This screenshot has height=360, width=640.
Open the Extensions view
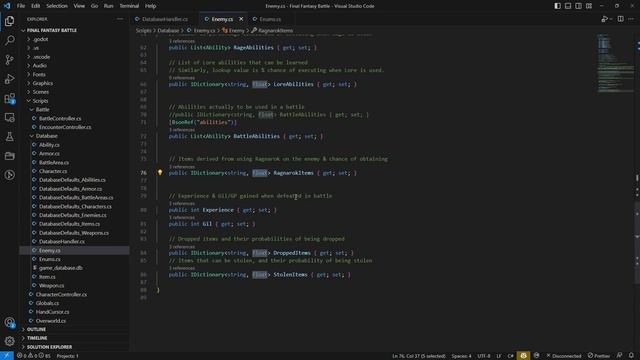[x=9, y=98]
